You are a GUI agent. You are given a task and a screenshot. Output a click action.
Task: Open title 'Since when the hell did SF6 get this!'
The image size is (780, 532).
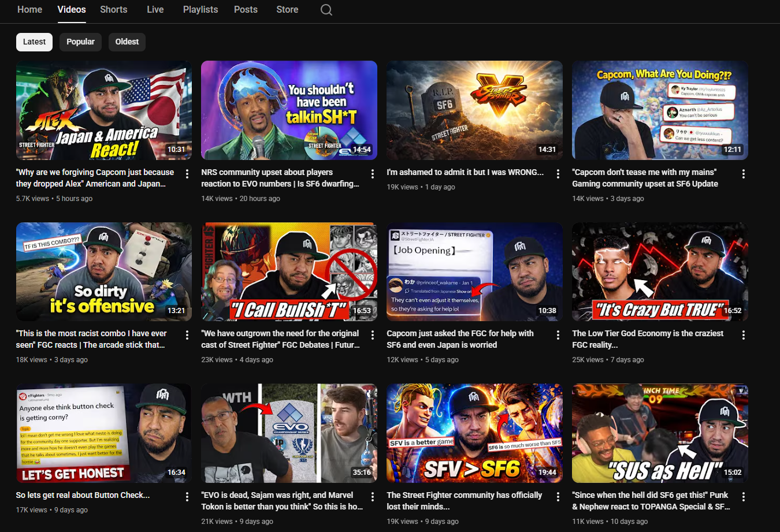pyautogui.click(x=651, y=501)
